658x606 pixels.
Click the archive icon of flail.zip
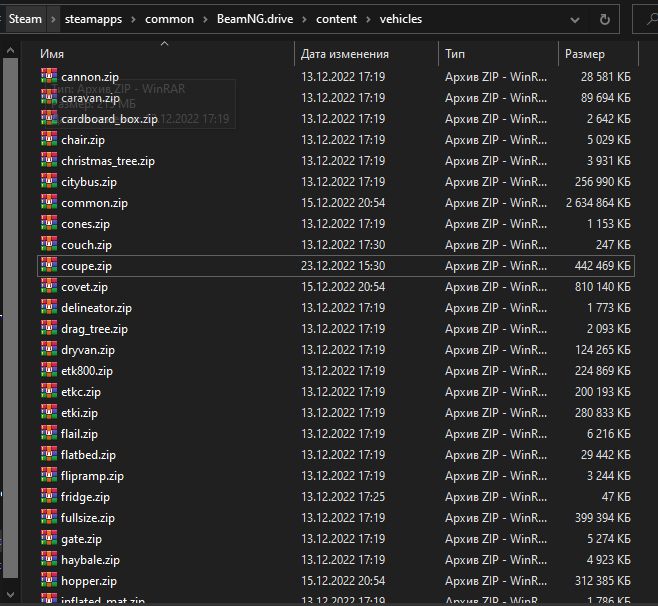pyautogui.click(x=49, y=433)
